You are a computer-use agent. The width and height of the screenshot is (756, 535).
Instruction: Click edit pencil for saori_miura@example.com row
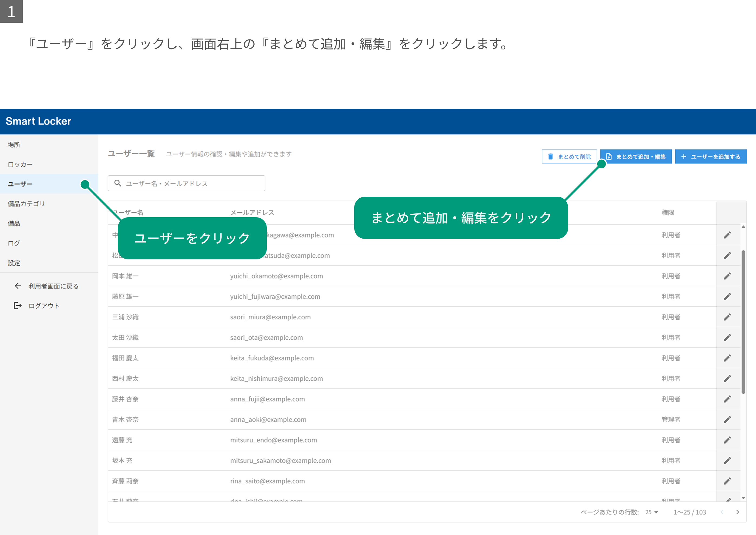727,317
